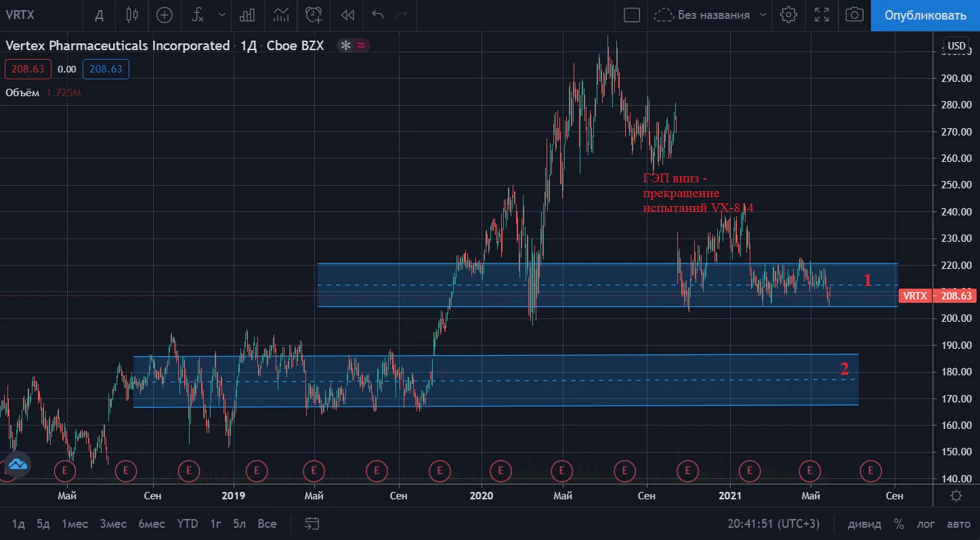Click the blue cloud logo on the chart
Image resolution: width=980 pixels, height=540 pixels.
(17, 464)
